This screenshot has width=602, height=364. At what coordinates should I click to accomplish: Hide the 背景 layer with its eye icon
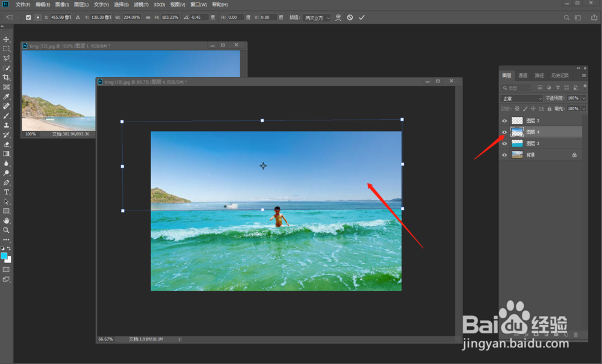[x=504, y=155]
